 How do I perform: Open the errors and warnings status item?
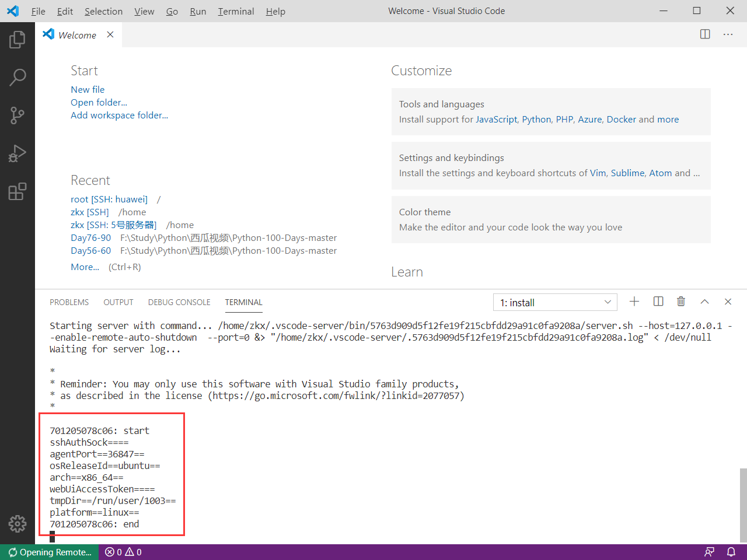click(123, 552)
